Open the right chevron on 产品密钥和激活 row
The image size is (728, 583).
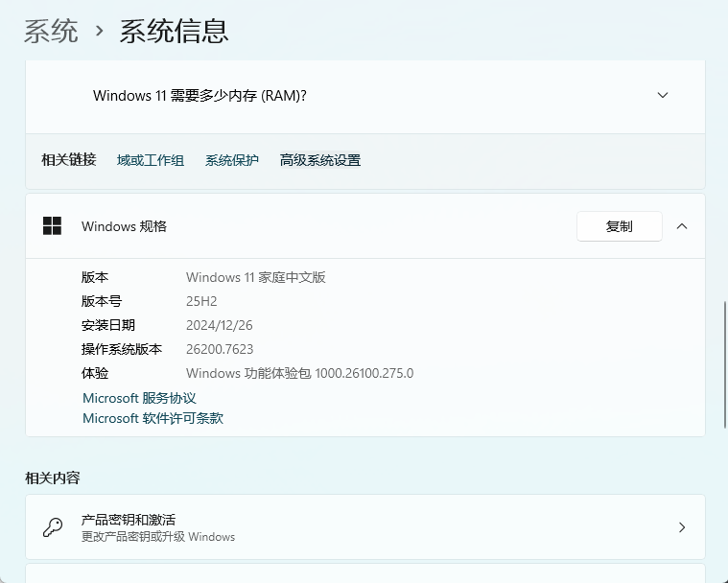682,527
